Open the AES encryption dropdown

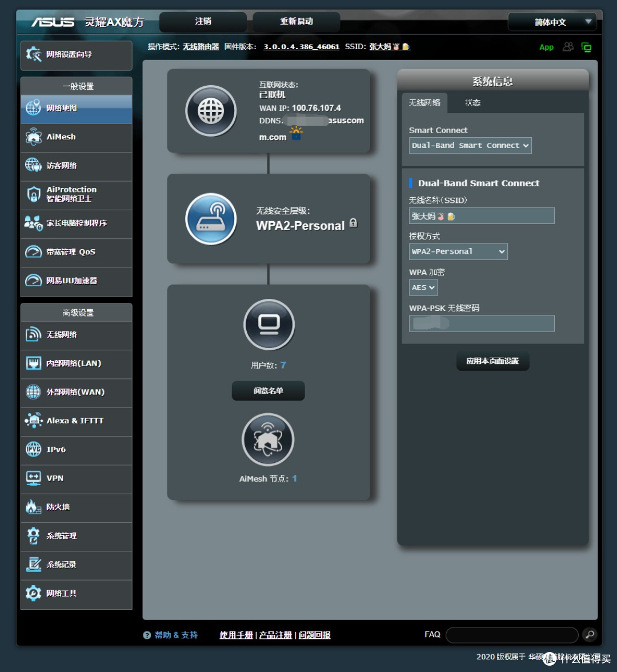(423, 287)
